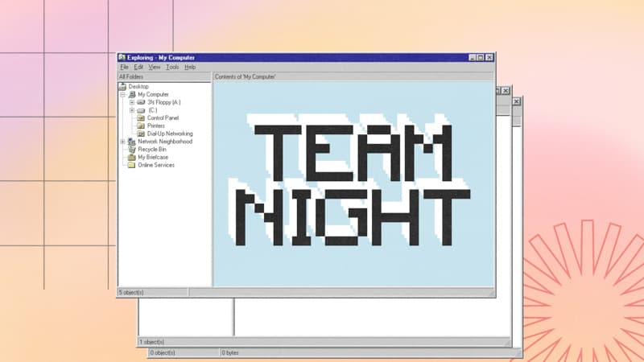Viewport: 644px width, 362px height.
Task: Click the Control Panel folder icon
Action: pos(141,117)
